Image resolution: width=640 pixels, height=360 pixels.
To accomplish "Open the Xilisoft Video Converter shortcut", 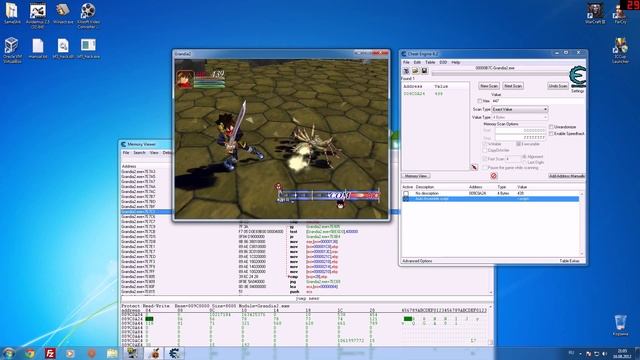I will [x=88, y=16].
